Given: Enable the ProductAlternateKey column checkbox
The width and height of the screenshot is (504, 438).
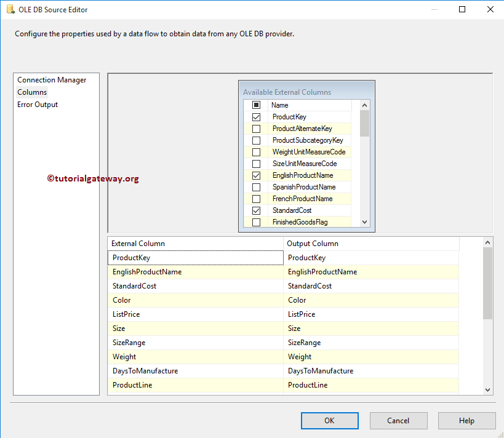Looking at the screenshot, I should click(x=257, y=129).
